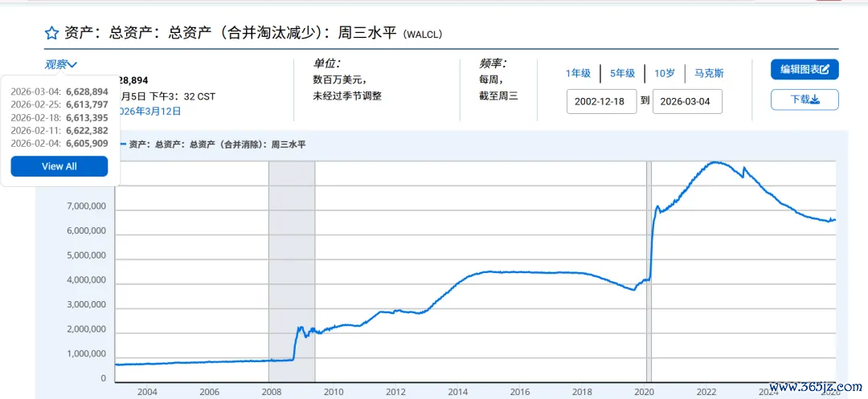
Task: Click the 每周 frequency text
Action: (490, 79)
